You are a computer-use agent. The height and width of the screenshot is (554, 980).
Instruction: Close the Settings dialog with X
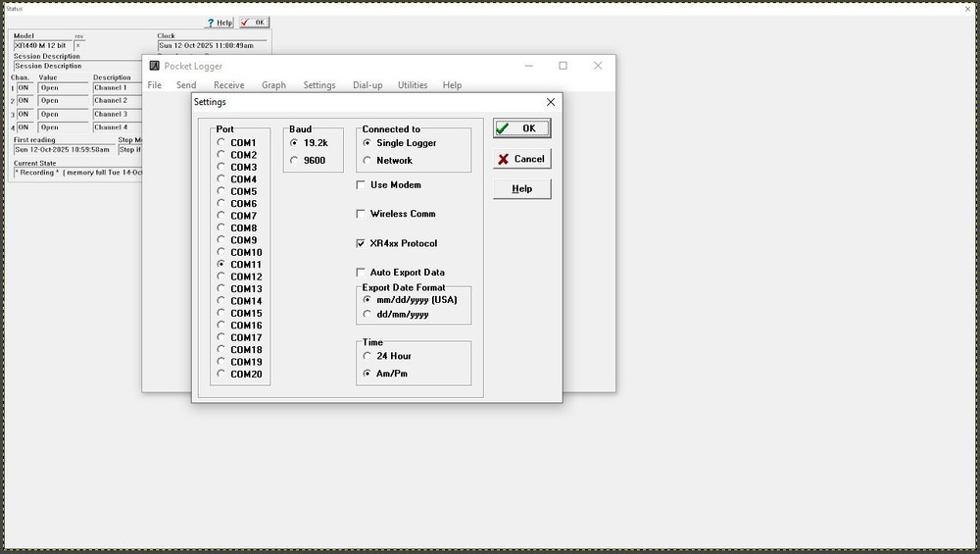[x=551, y=102]
